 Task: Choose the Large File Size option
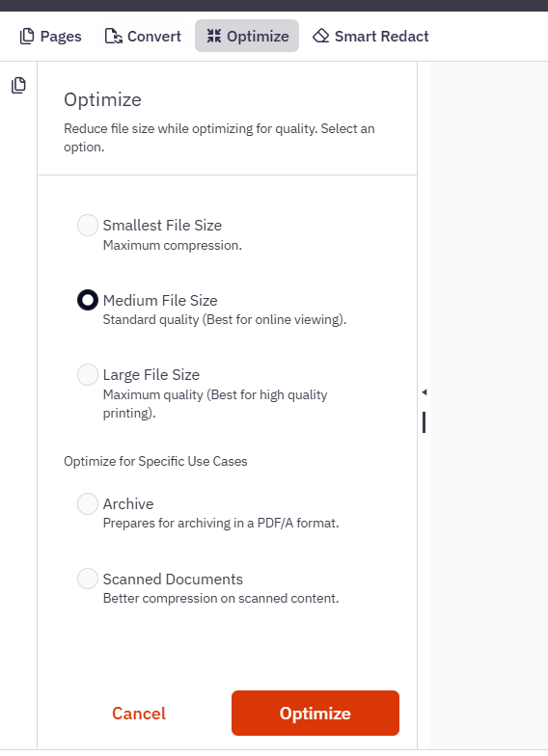pyautogui.click(x=88, y=374)
